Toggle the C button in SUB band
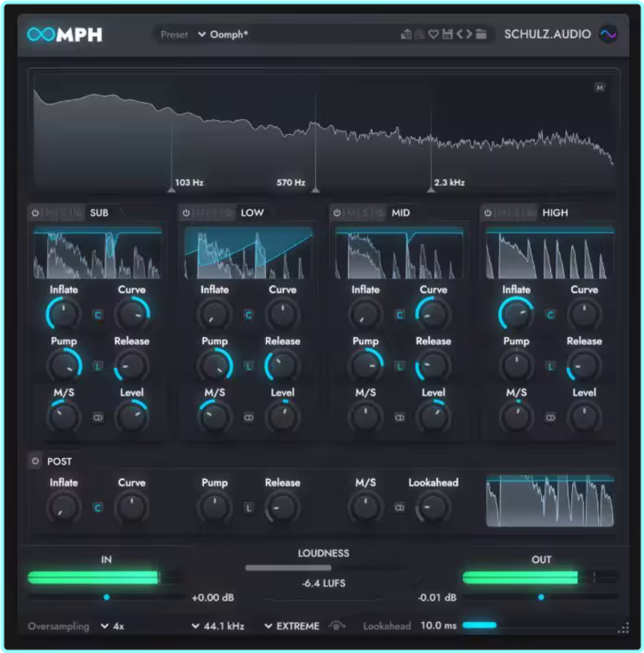Screen dimensions: 644x653 pyautogui.click(x=98, y=315)
